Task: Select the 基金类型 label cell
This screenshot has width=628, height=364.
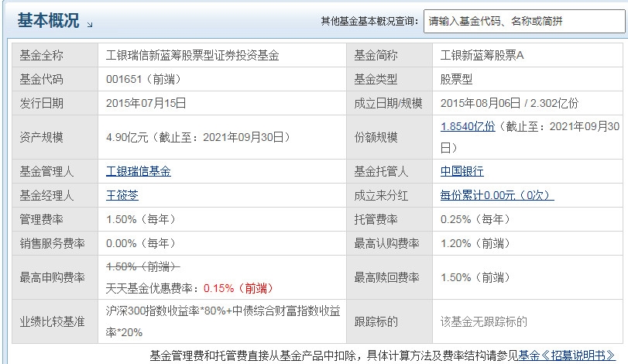Action: click(x=389, y=79)
